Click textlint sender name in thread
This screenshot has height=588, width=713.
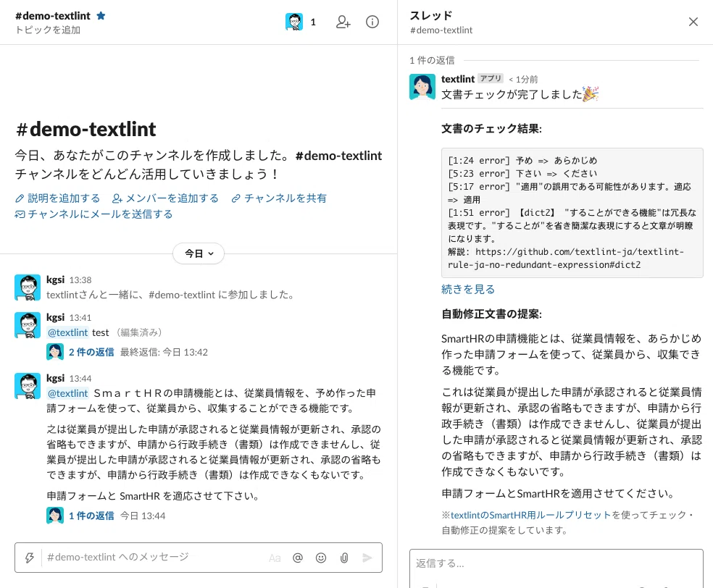[x=458, y=79]
